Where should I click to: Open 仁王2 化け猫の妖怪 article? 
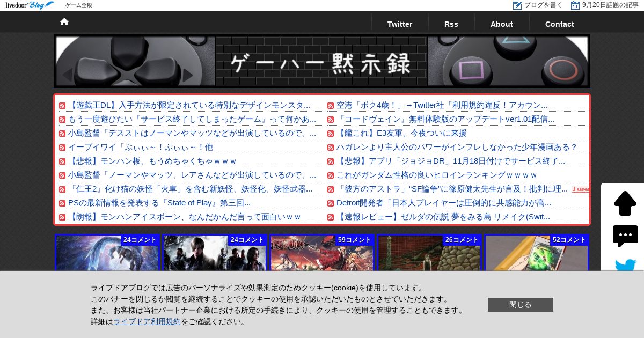tap(191, 189)
